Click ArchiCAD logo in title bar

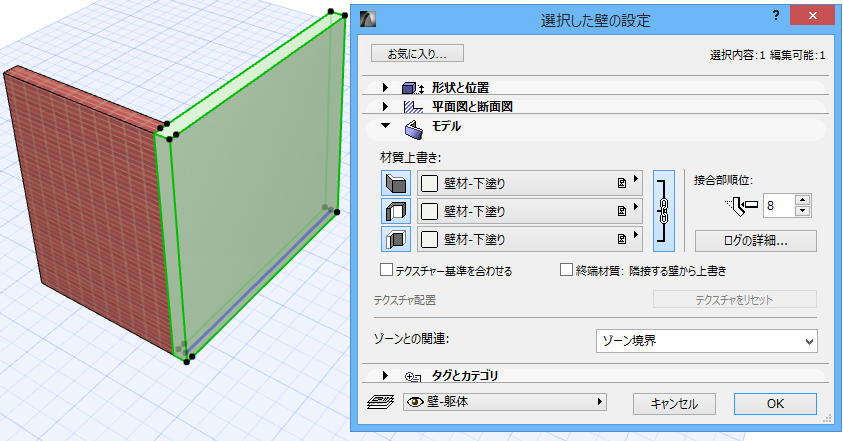(x=368, y=19)
